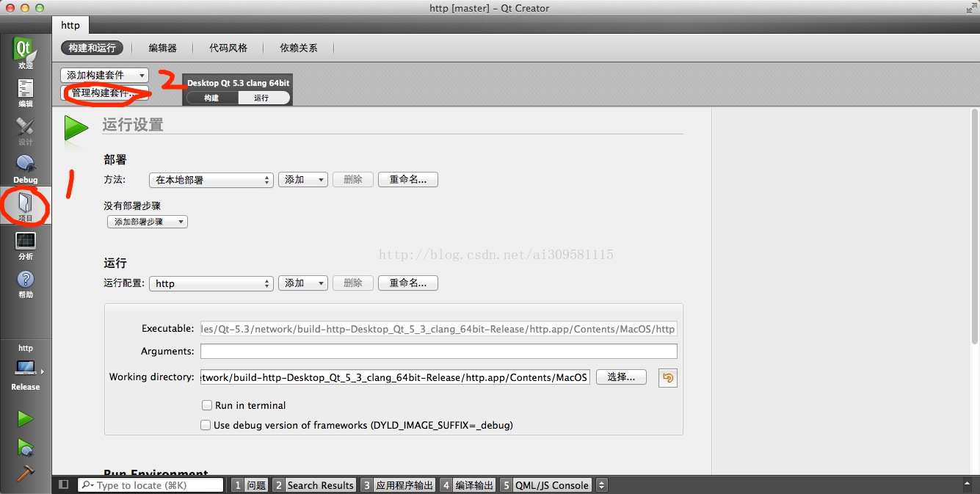This screenshot has height=494, width=980.
Task: Open the Welcome (欢迎) mode
Action: pos(25,54)
